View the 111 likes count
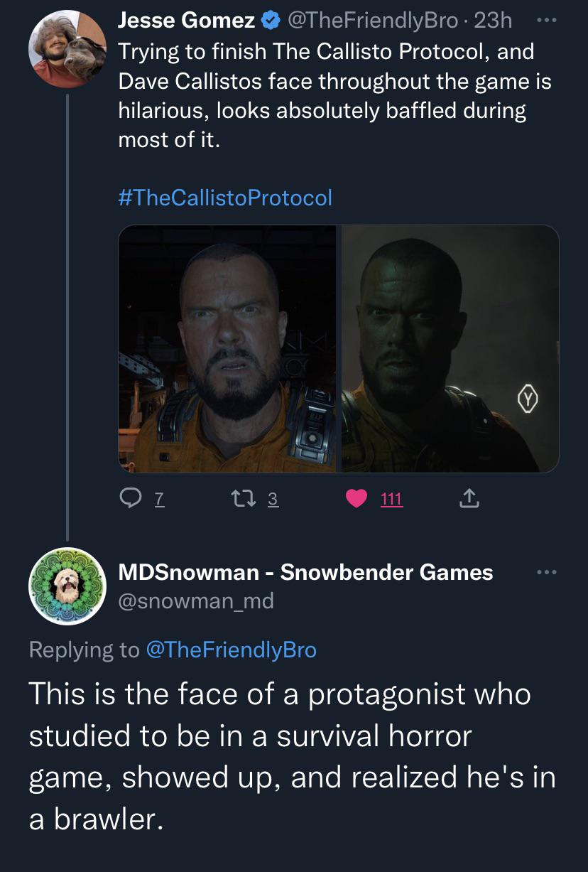This screenshot has width=588, height=872. coord(391,500)
